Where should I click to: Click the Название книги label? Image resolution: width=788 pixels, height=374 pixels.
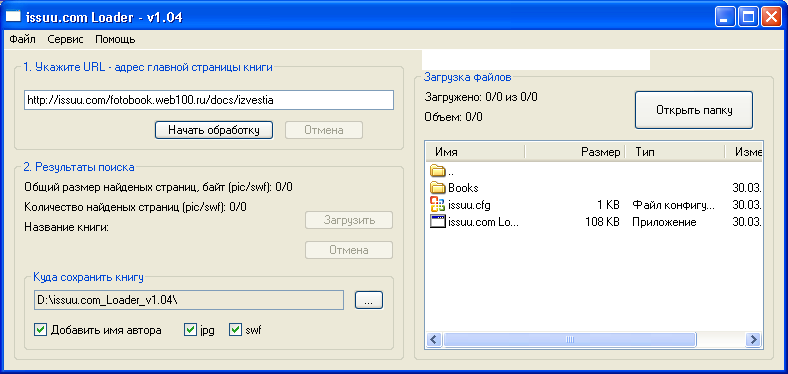(x=66, y=227)
